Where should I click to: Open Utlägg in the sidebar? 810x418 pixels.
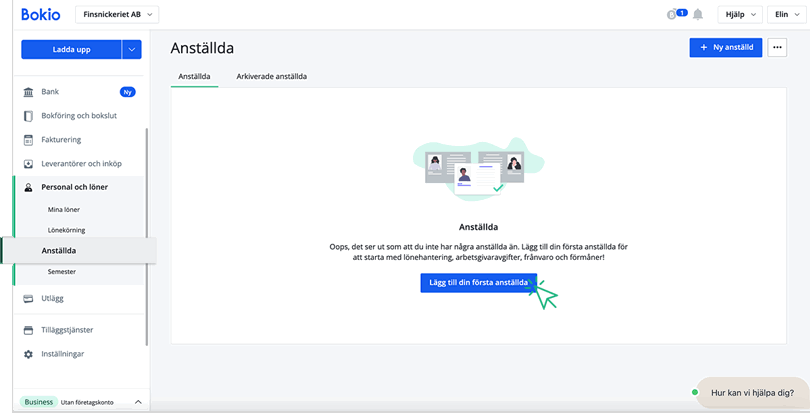coord(52,298)
